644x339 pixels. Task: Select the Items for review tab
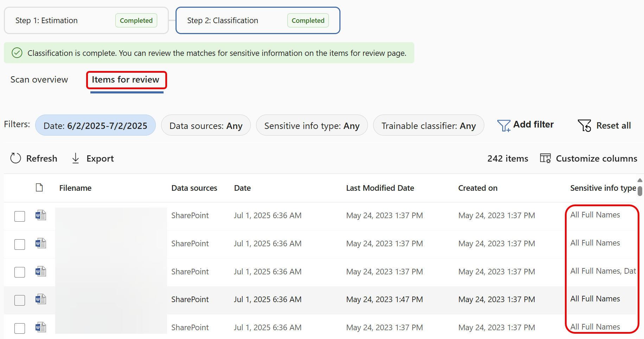126,79
